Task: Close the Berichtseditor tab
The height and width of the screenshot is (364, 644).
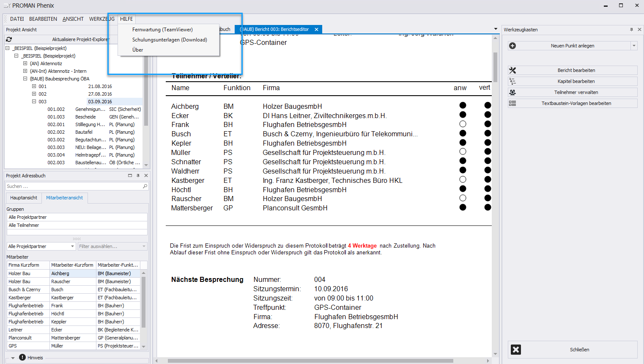Action: pos(316,29)
